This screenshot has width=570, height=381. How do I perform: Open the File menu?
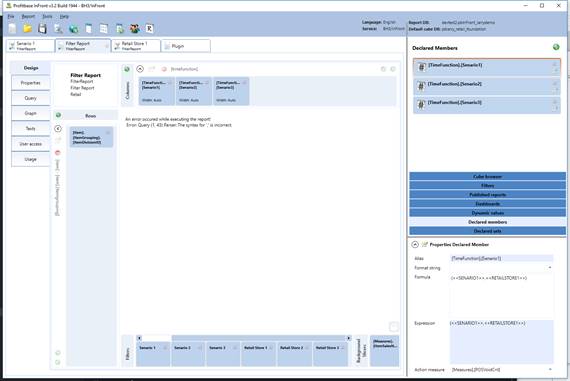click(x=11, y=16)
